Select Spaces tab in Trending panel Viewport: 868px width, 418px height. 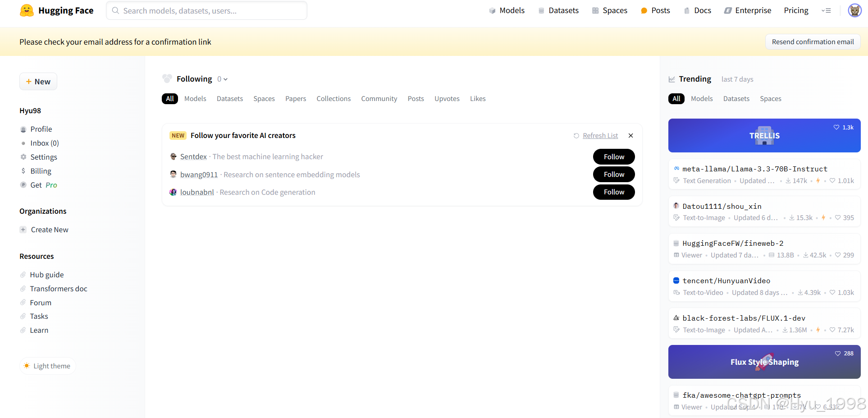tap(771, 99)
